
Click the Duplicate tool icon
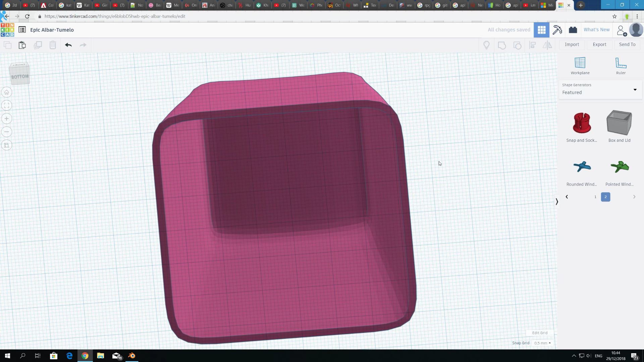coord(38,45)
